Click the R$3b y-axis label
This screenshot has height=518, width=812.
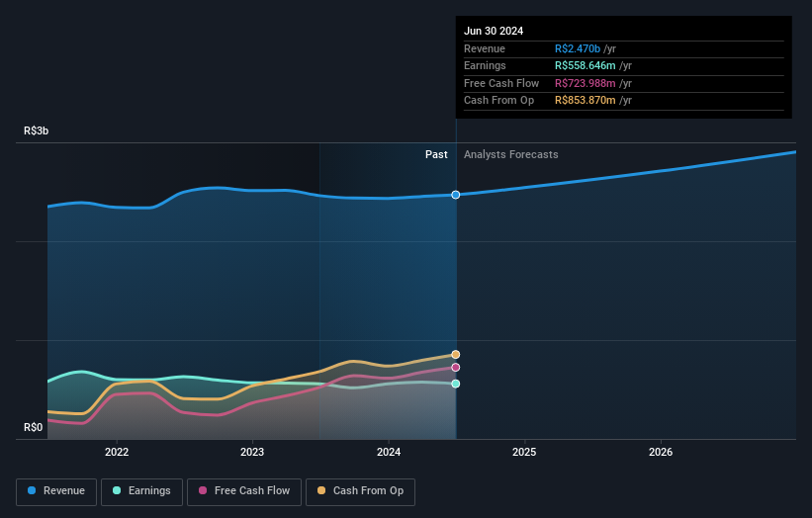37,130
